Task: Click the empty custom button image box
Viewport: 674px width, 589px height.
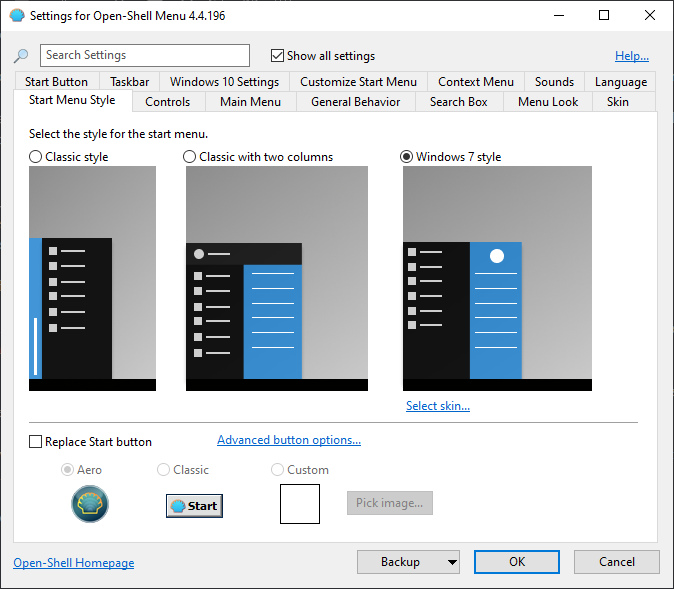Action: [x=300, y=504]
